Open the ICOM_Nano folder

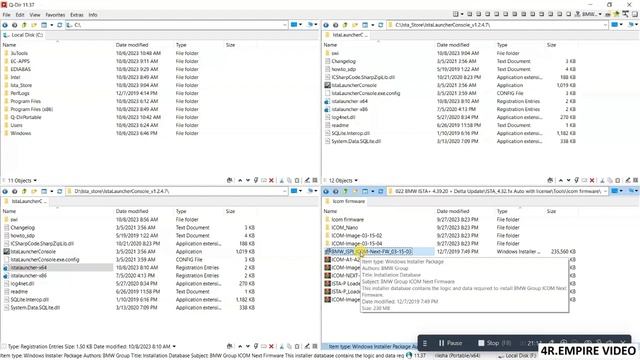click(344, 228)
